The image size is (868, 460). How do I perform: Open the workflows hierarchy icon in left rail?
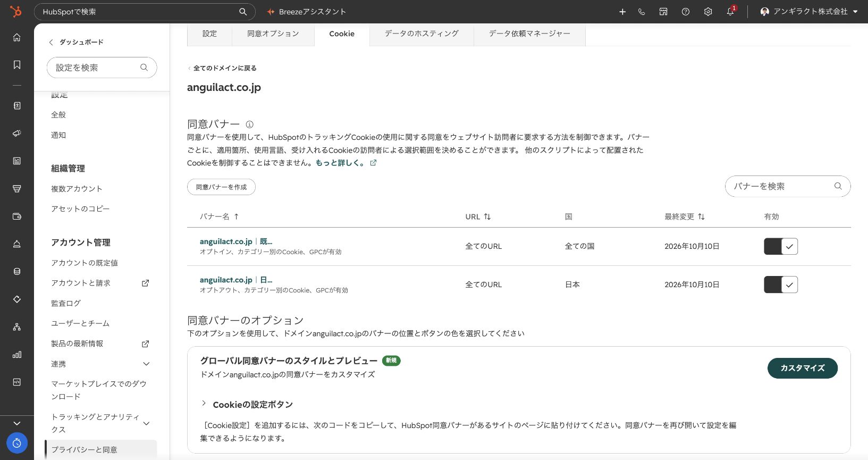pos(17,327)
